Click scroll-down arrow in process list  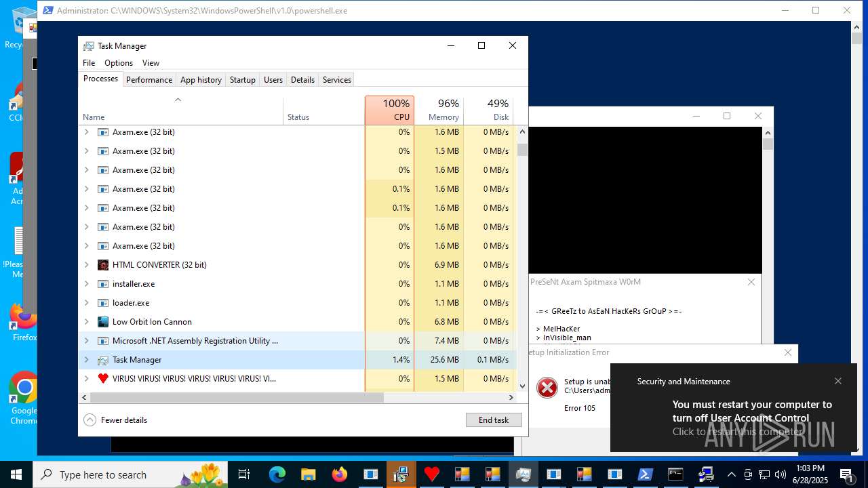[522, 386]
